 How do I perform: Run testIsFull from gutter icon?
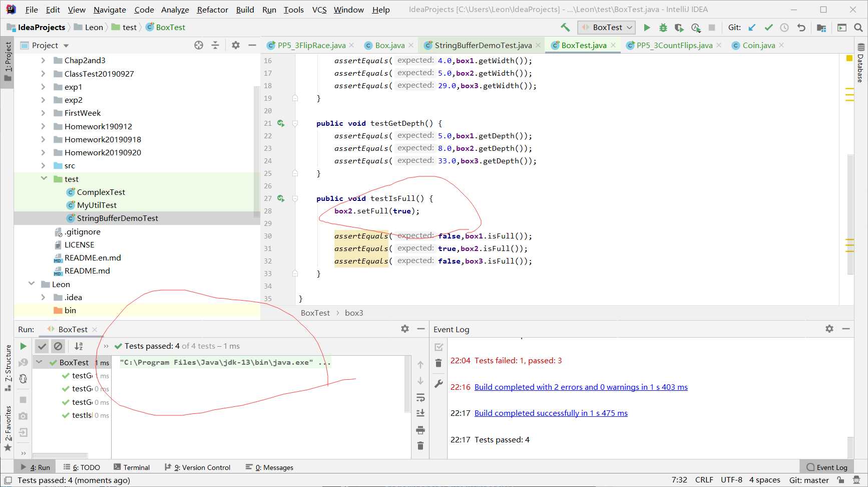click(281, 198)
